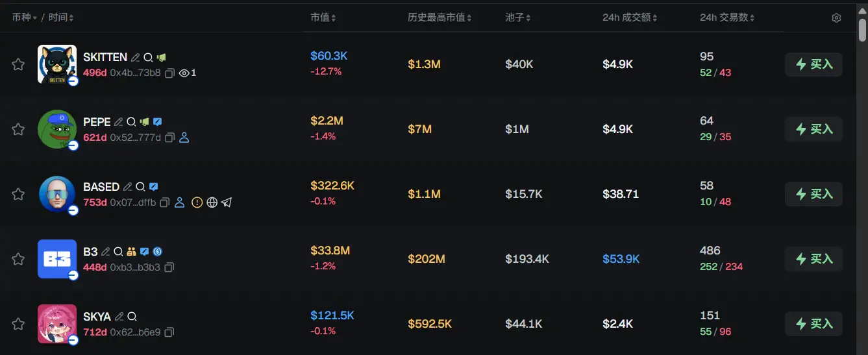Image resolution: width=868 pixels, height=355 pixels.
Task: Sort by 市值 column
Action: [323, 18]
